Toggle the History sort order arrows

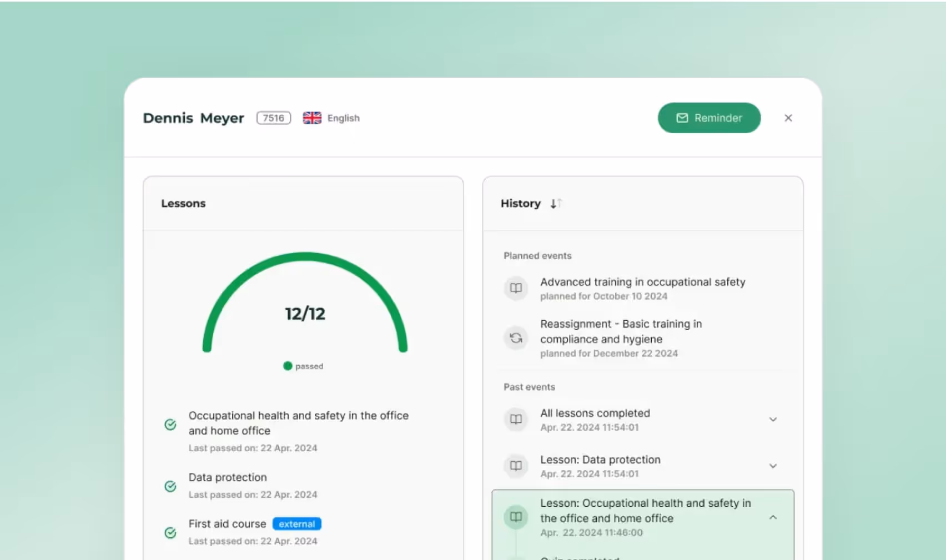click(556, 204)
